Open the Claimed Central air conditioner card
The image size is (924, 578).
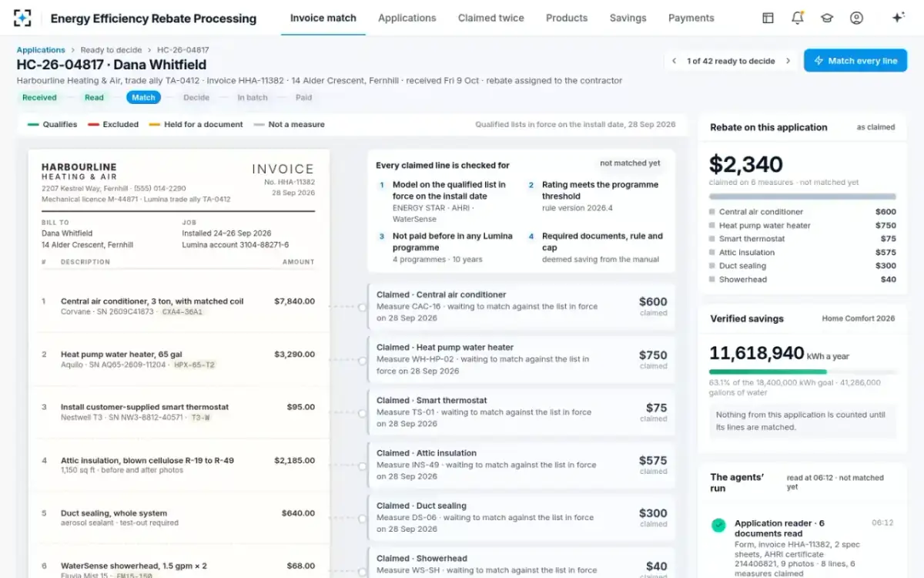(521, 307)
